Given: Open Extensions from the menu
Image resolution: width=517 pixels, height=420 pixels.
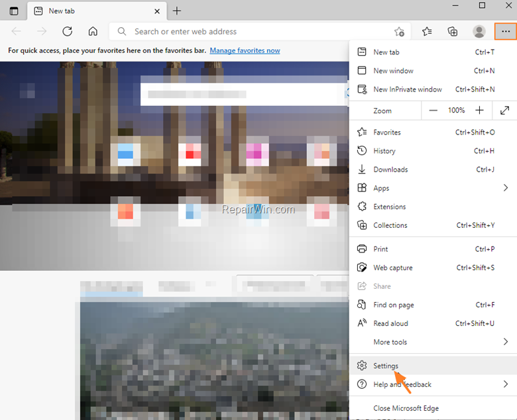Looking at the screenshot, I should pos(433,207).
